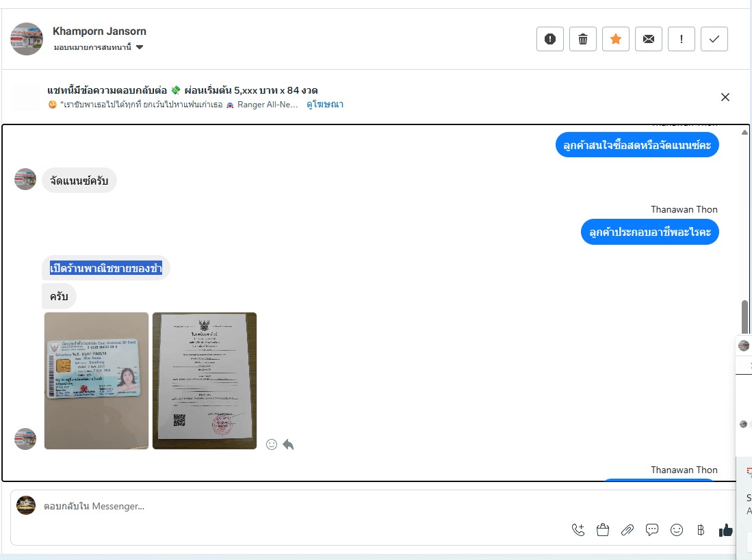Delete conversation with trash icon
752x560 pixels.
(583, 39)
